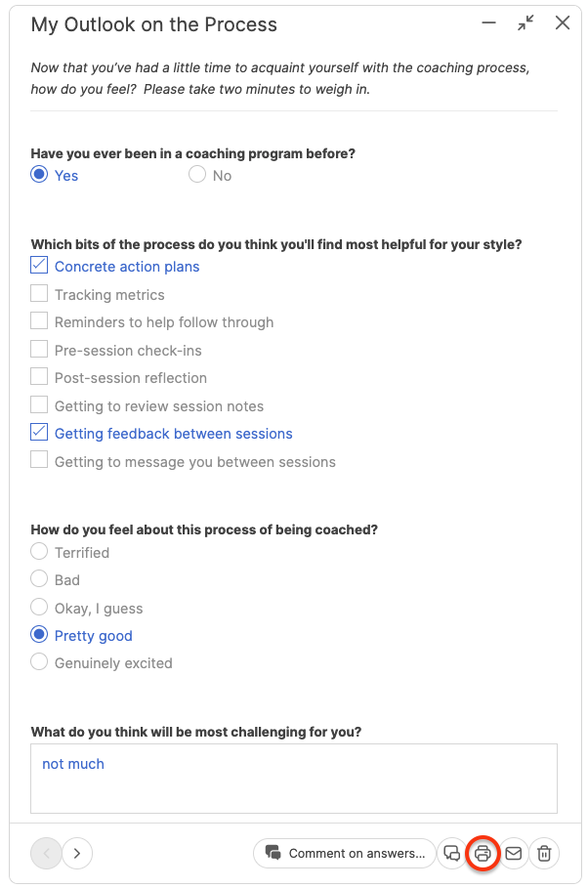
Task: Check the Tracking metrics checkbox
Action: pyautogui.click(x=39, y=294)
